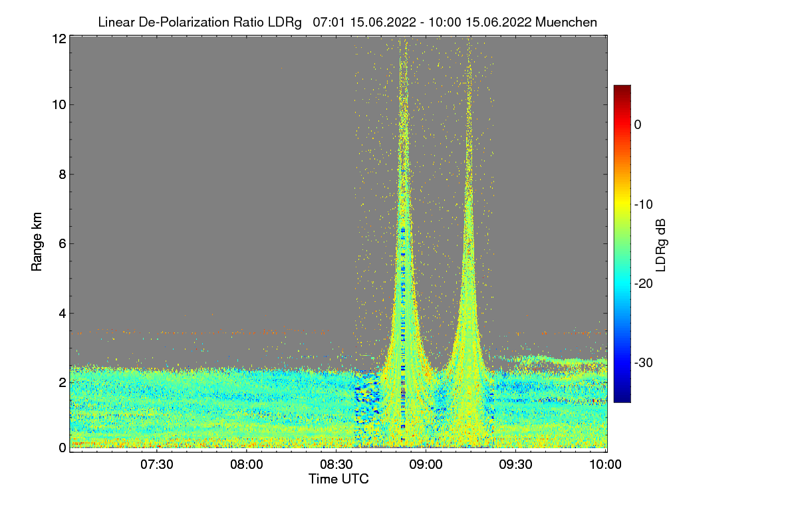Click the 4 km range tick label

(x=63, y=313)
